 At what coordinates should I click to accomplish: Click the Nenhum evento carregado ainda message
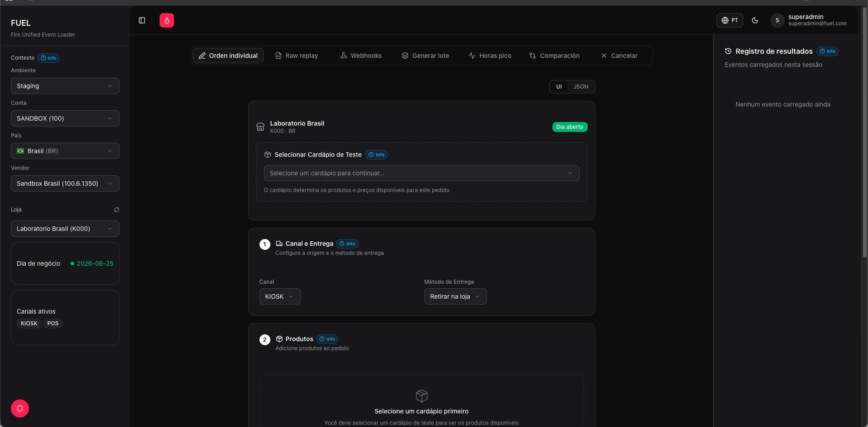pyautogui.click(x=783, y=104)
